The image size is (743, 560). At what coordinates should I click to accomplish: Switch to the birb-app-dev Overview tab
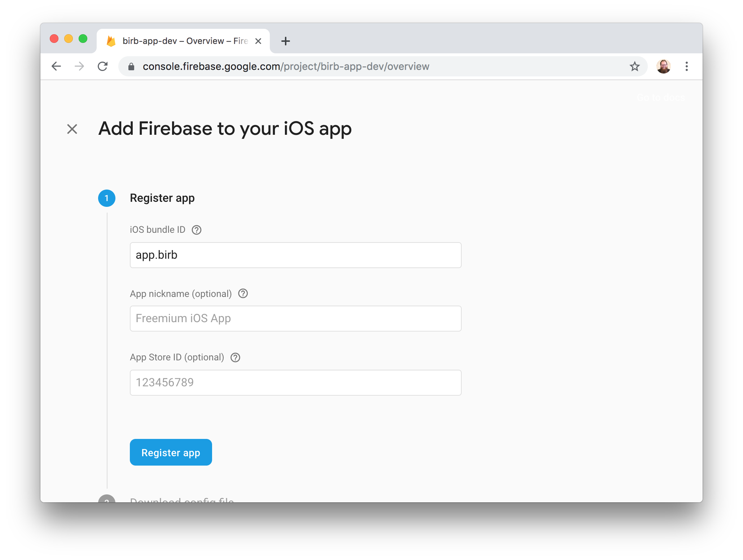pyautogui.click(x=180, y=41)
